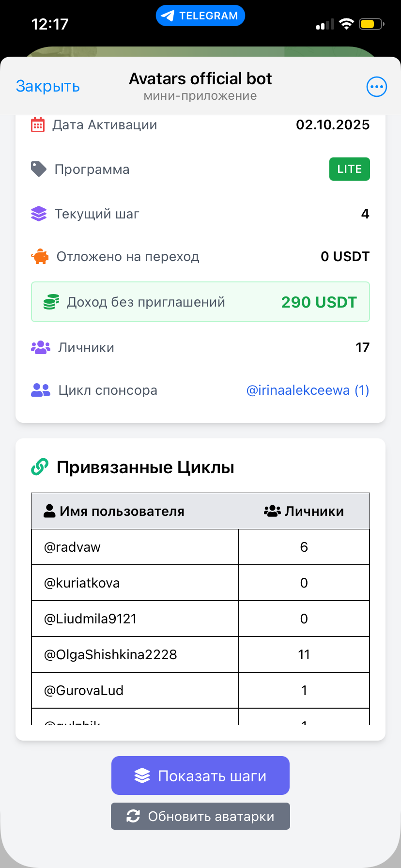Open the three-dots mini-app menu
This screenshot has height=868, width=401.
coord(376,87)
